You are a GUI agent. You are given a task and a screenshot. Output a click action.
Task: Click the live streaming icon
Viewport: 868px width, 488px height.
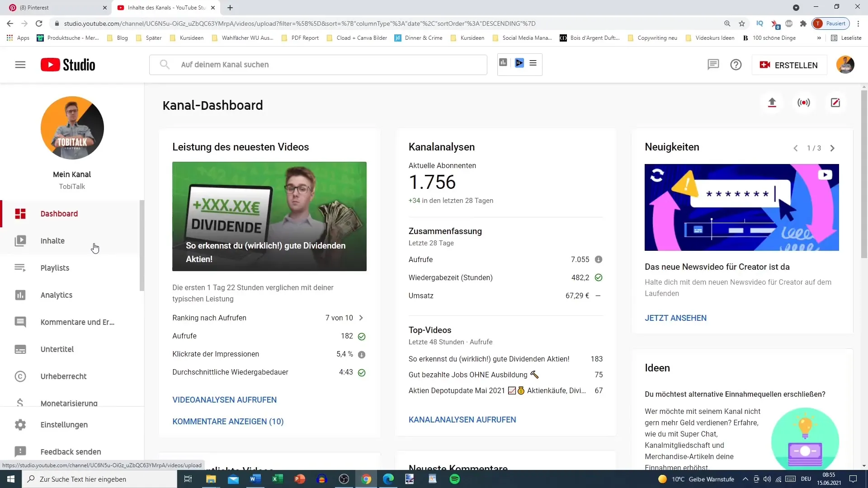coord(804,103)
